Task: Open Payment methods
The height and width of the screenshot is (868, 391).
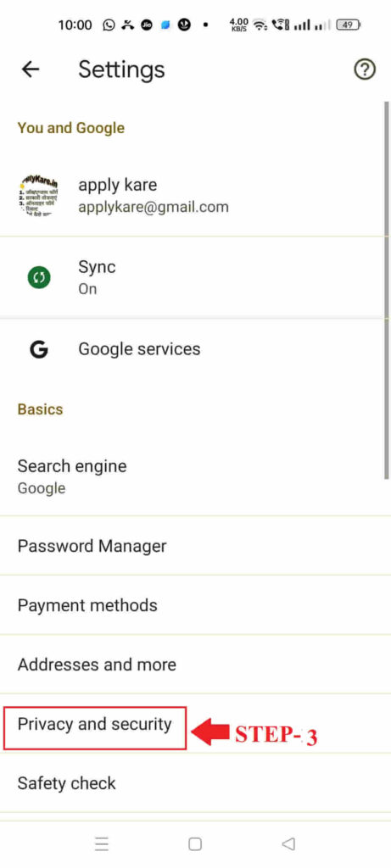Action: (x=195, y=605)
